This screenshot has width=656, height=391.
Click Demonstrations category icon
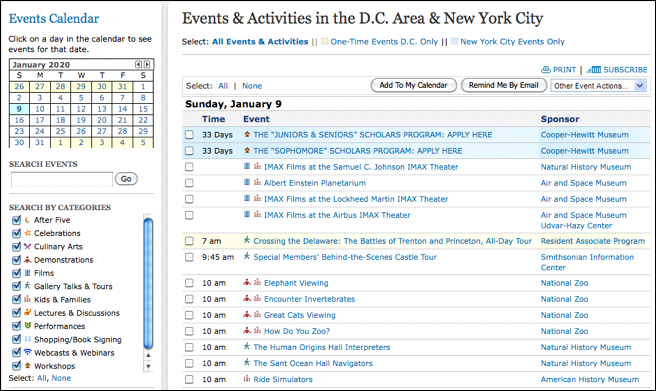point(28,260)
